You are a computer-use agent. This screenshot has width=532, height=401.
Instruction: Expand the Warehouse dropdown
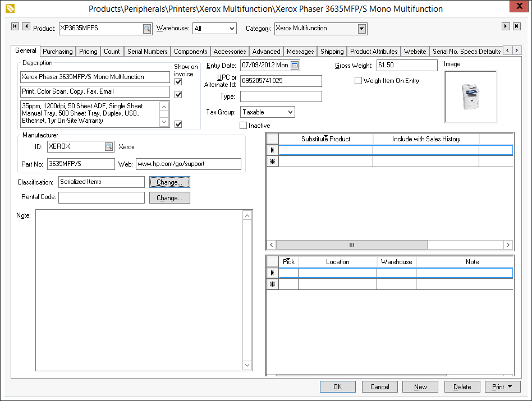click(x=231, y=29)
